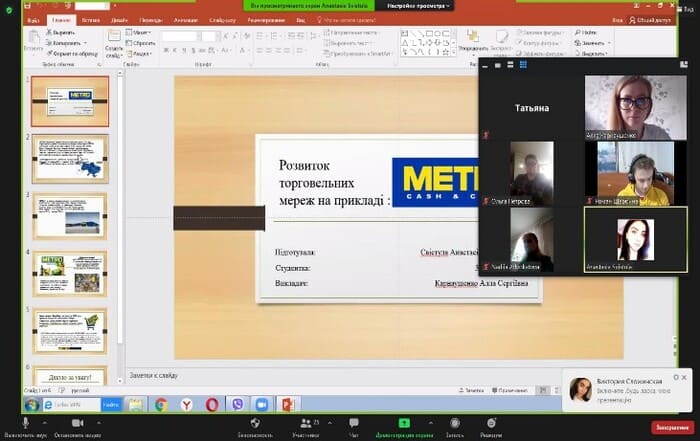Click the Reset slide command

pos(141,43)
